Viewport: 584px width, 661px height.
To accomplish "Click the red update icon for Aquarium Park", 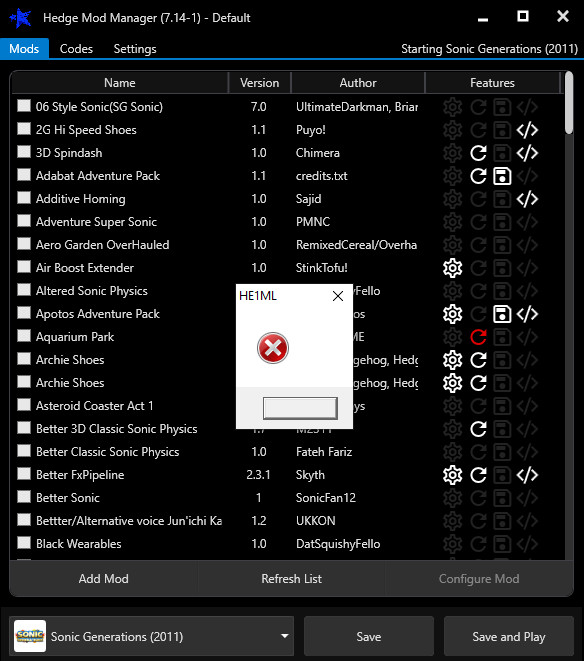I will (x=478, y=337).
